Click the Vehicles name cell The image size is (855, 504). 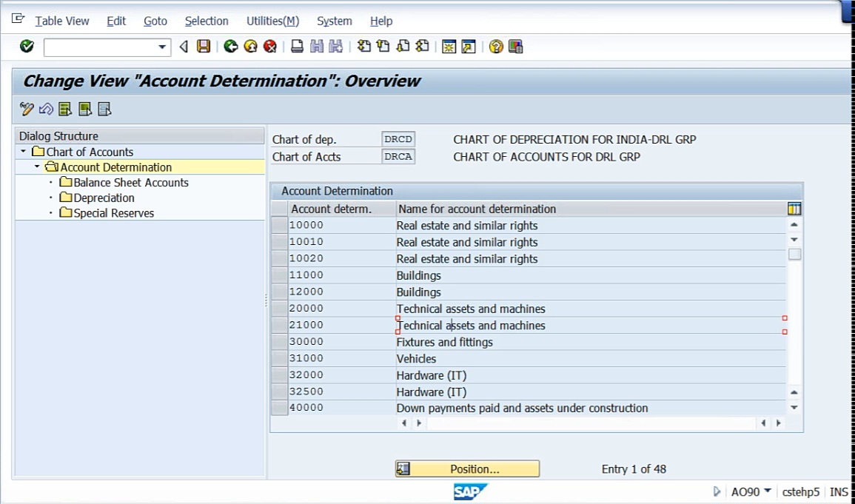(591, 358)
